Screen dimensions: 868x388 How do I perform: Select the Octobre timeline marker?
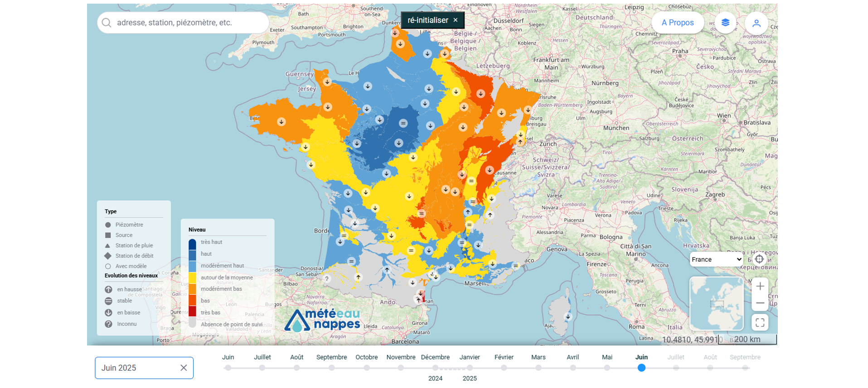pos(367,368)
